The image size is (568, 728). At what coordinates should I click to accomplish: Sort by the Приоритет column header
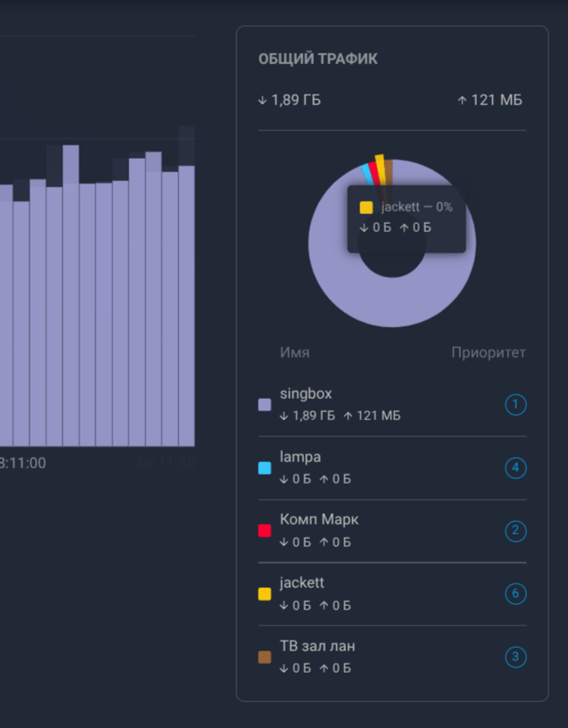pyautogui.click(x=488, y=352)
